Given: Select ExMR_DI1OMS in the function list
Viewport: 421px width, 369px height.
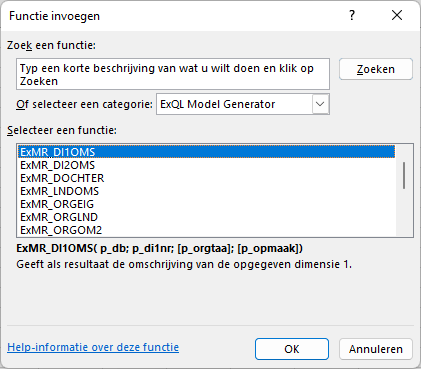Looking at the screenshot, I should [206, 152].
